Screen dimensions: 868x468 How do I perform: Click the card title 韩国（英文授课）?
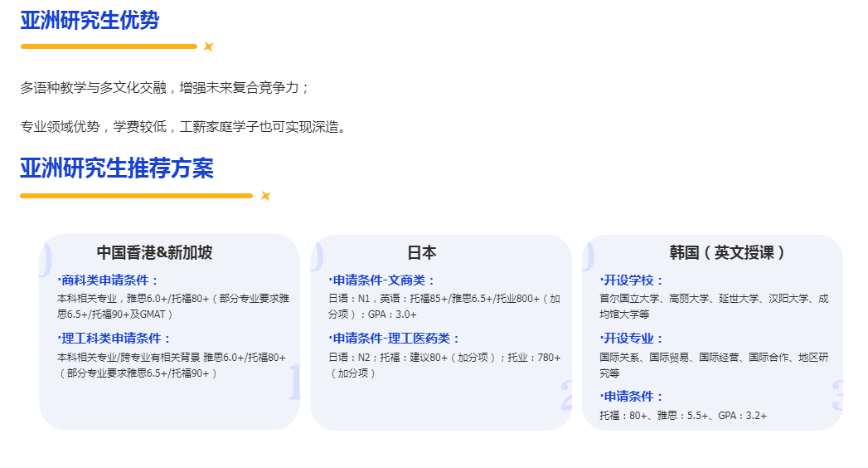[727, 252]
